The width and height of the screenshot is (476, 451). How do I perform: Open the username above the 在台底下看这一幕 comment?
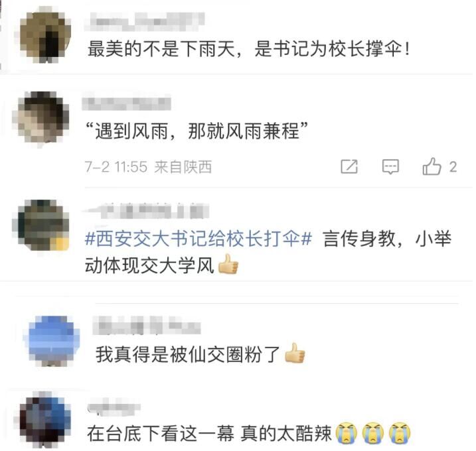click(114, 409)
